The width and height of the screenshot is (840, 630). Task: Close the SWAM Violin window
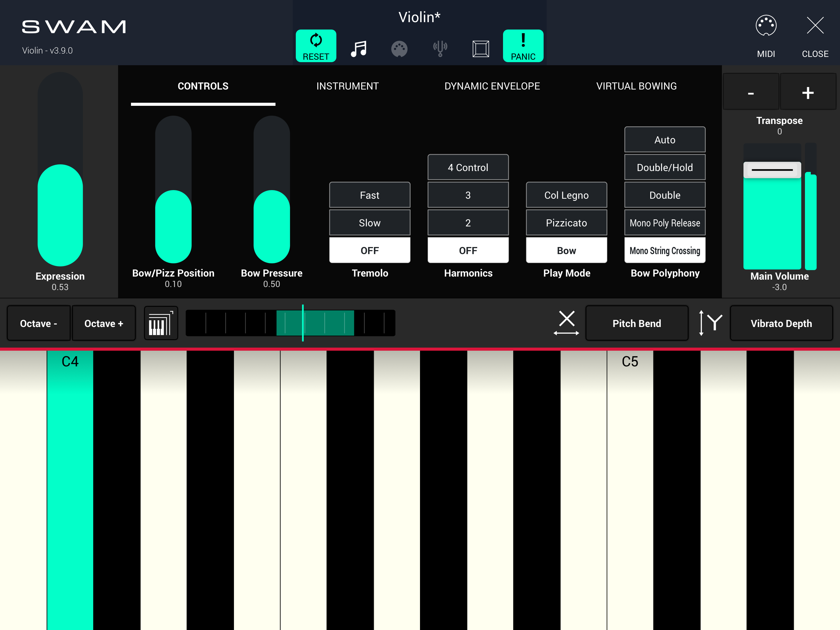click(815, 26)
